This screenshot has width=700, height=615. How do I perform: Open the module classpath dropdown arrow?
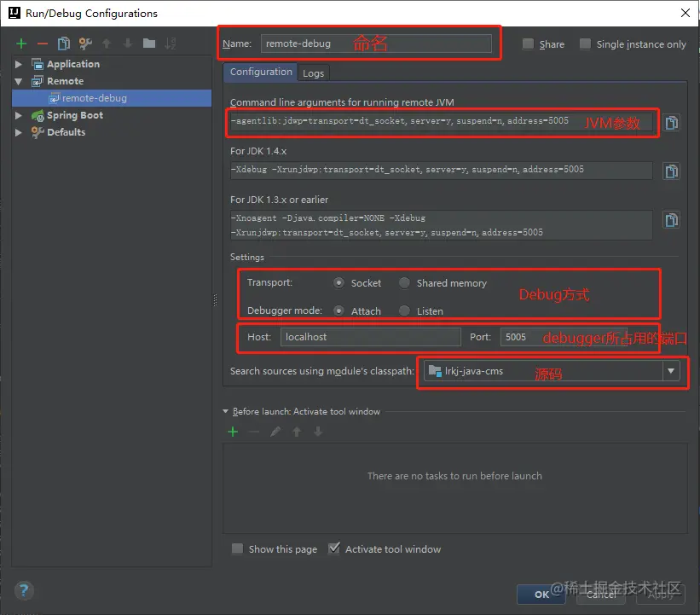pyautogui.click(x=670, y=371)
